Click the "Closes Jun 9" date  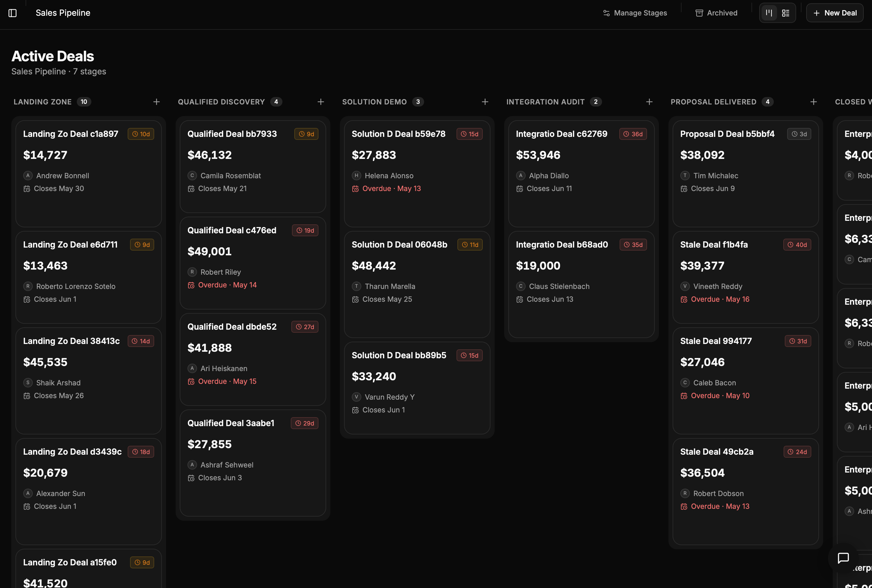pos(712,189)
